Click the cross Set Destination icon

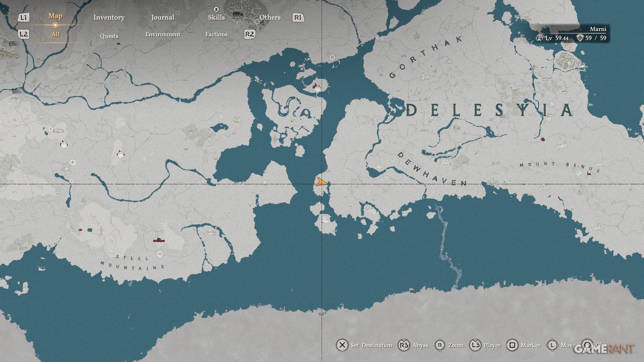(x=342, y=345)
